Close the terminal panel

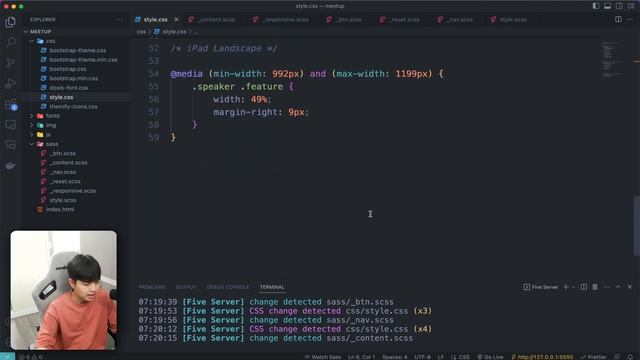(x=630, y=287)
